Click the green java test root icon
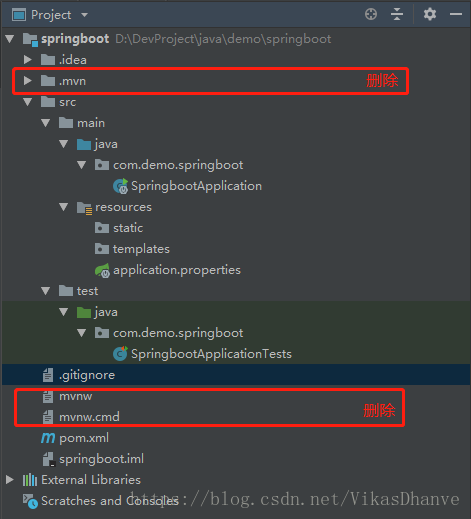This screenshot has height=519, width=471. click(84, 312)
